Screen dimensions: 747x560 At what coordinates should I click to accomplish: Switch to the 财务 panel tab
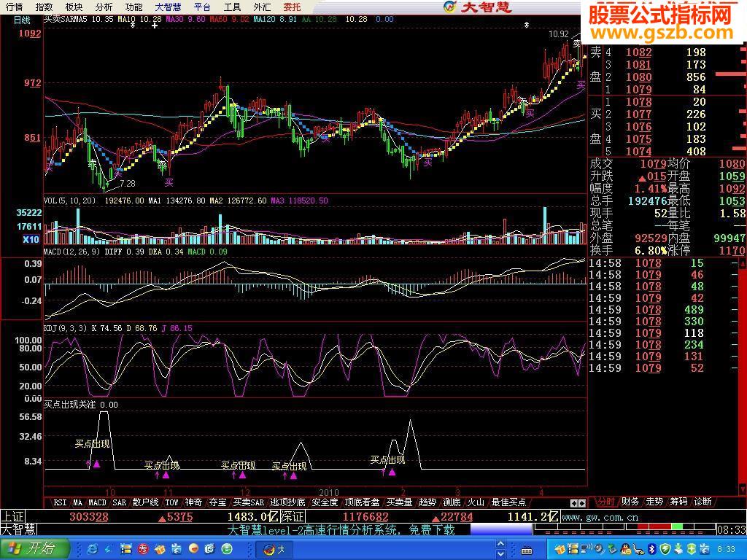pyautogui.click(x=630, y=502)
